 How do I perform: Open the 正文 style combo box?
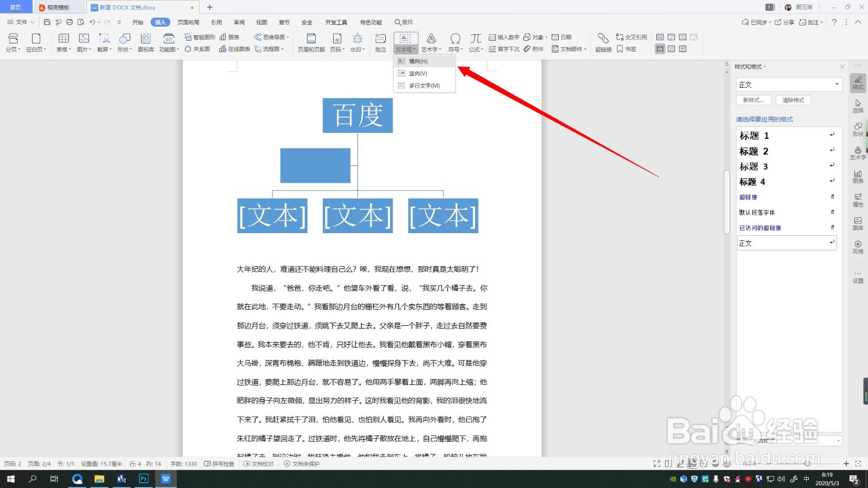click(x=789, y=85)
